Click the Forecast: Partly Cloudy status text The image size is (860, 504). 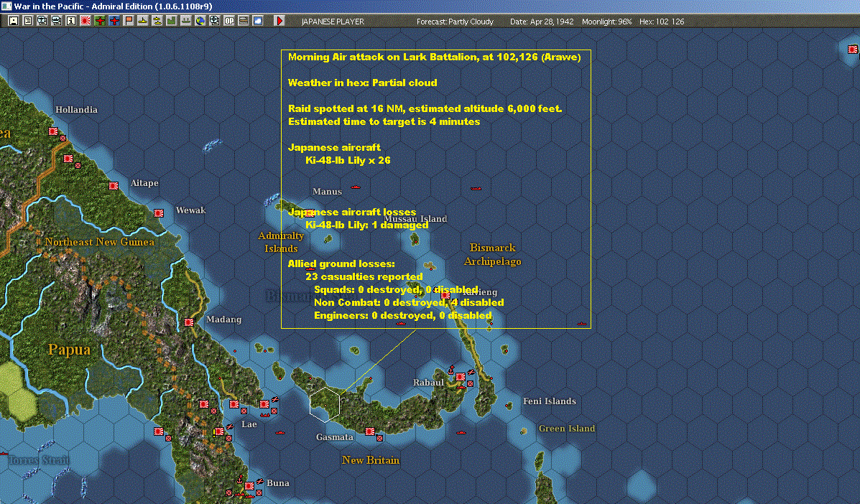[x=455, y=22]
